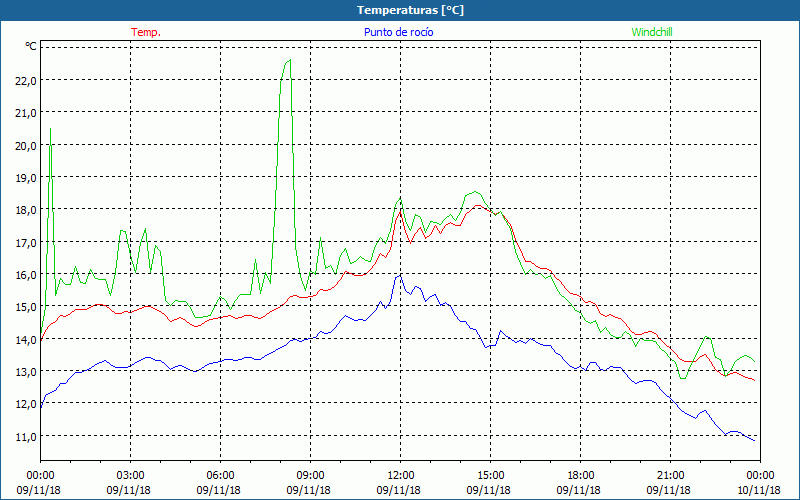Click the 09:00 time axis label
This screenshot has width=800, height=500.
(311, 476)
